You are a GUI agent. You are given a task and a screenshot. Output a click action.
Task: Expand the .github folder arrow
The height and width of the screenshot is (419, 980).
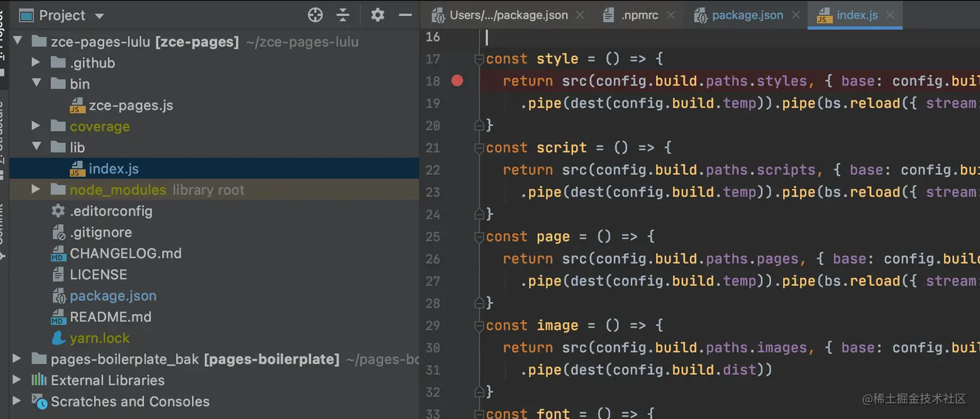(x=36, y=63)
